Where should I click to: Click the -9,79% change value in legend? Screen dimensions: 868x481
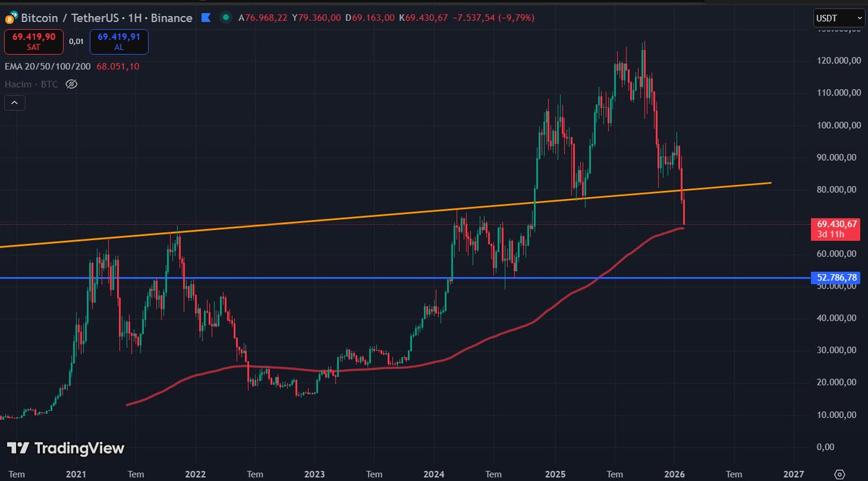(x=516, y=18)
